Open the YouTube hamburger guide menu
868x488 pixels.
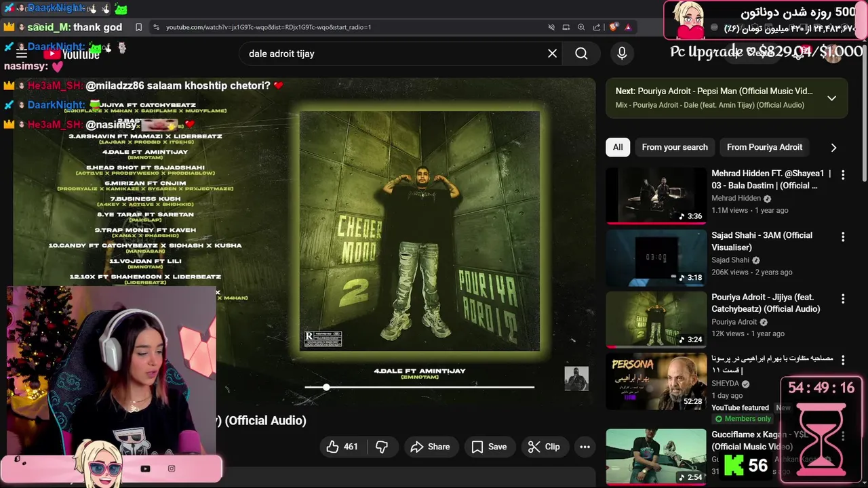[22, 54]
